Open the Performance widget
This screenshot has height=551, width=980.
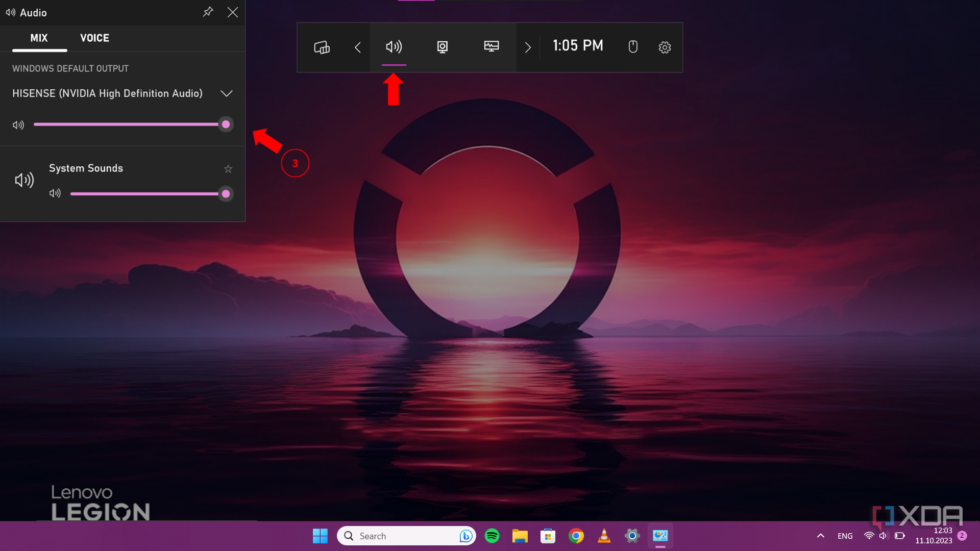tap(491, 47)
